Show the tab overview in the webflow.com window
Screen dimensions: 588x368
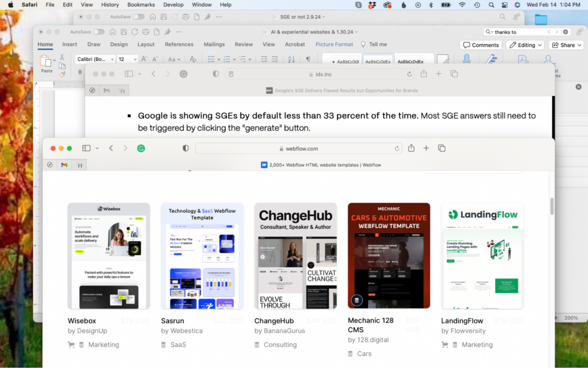pyautogui.click(x=442, y=148)
